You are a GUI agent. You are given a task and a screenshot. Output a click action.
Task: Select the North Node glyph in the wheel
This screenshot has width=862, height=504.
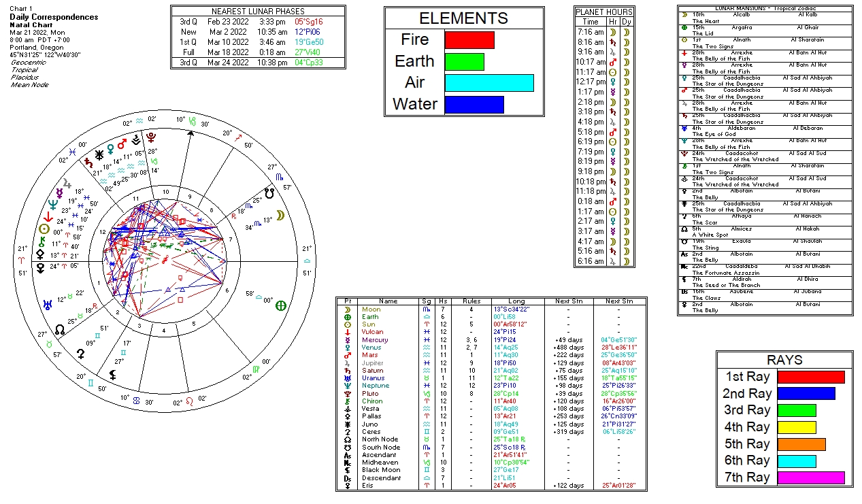tap(60, 329)
